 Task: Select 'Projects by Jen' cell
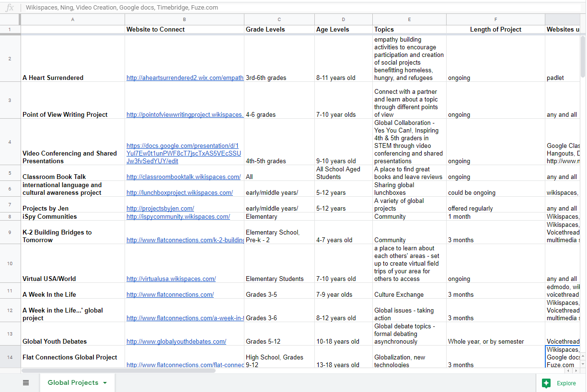73,204
